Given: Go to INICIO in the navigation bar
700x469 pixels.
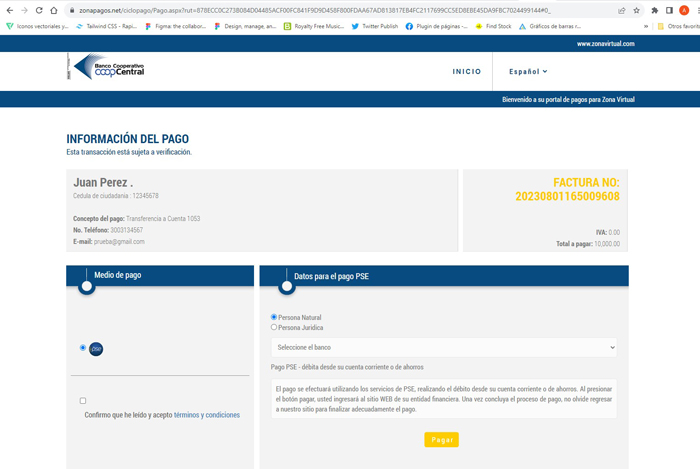Looking at the screenshot, I should click(x=466, y=72).
